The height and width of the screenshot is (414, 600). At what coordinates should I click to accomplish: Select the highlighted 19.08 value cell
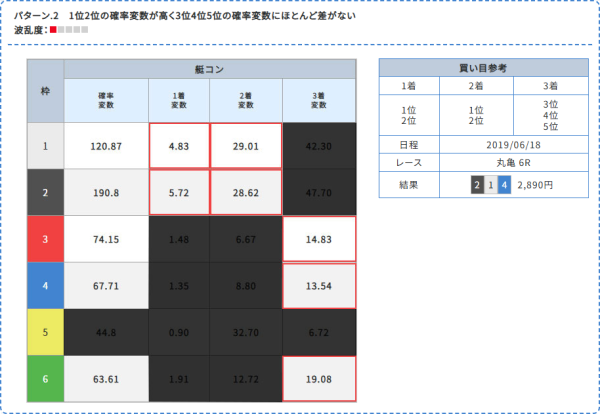(x=319, y=379)
